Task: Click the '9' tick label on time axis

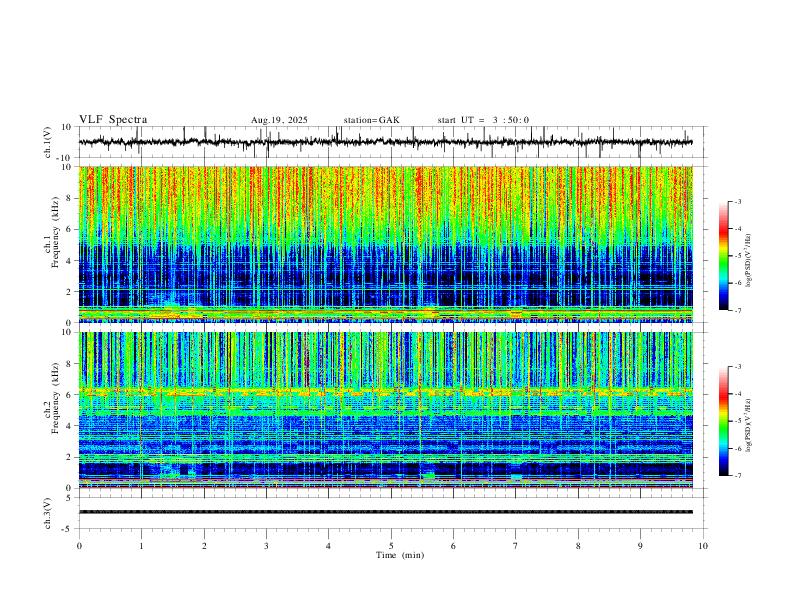Action: 640,546
